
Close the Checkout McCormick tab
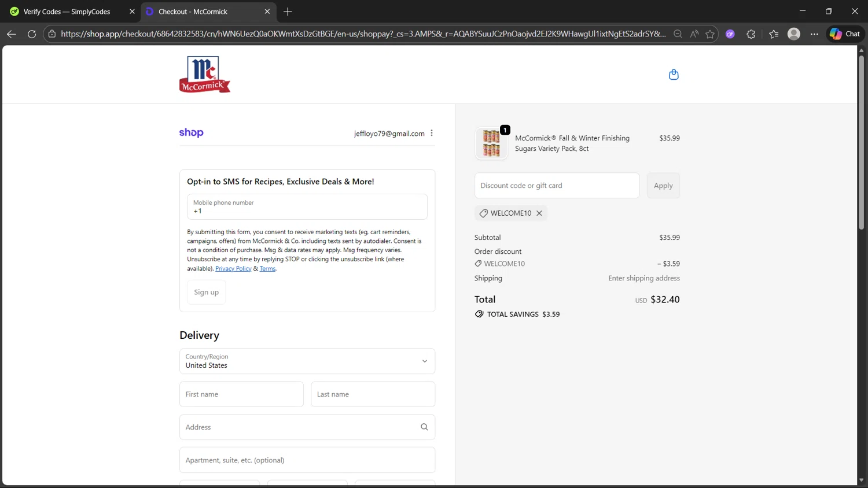[267, 12]
